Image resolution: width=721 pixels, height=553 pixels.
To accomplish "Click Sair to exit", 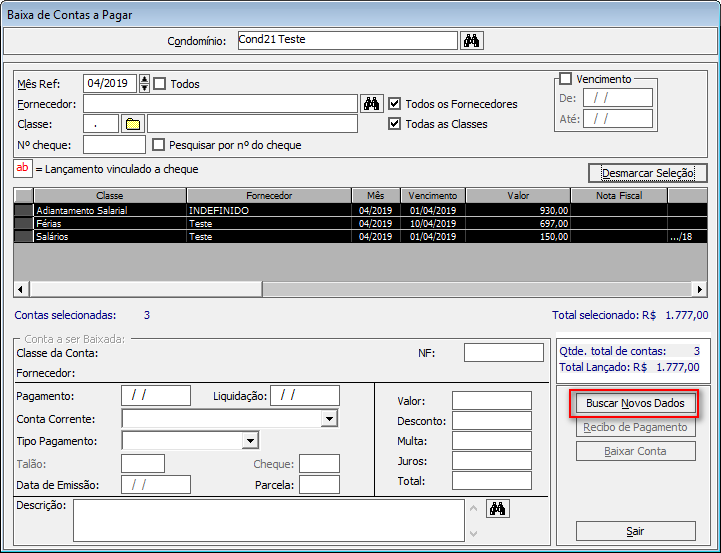I will (635, 531).
